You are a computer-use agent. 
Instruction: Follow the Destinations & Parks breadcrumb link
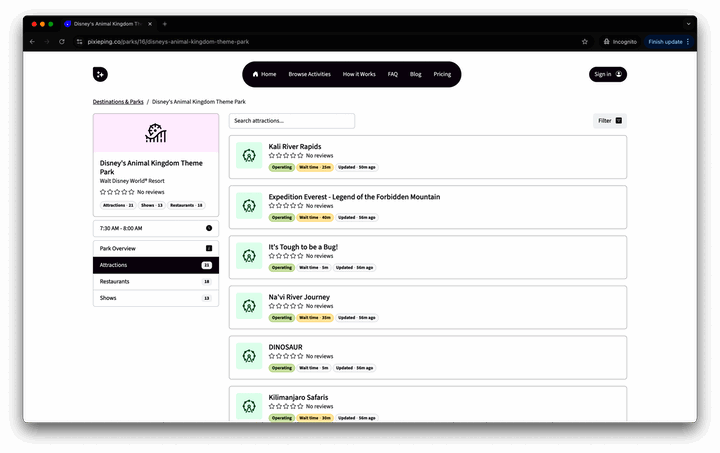click(x=118, y=101)
